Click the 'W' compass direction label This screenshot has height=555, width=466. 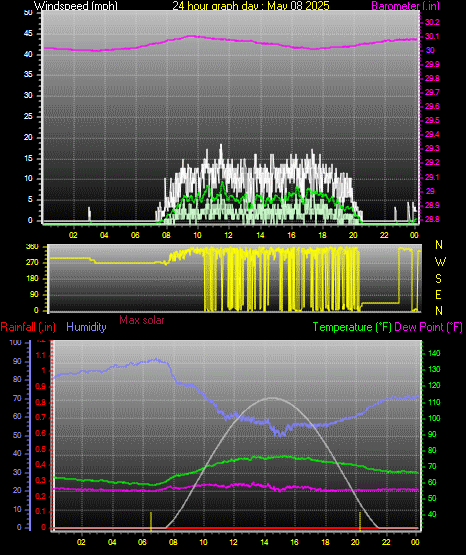[440, 262]
